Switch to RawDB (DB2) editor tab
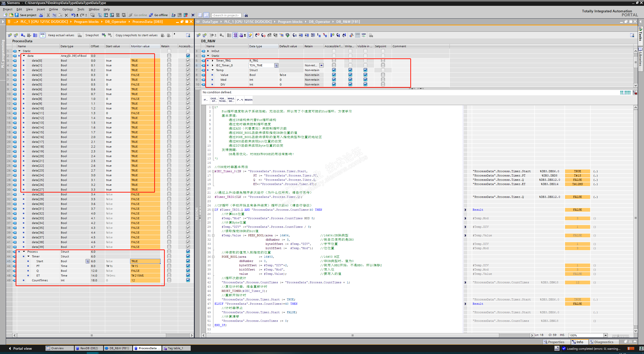The image size is (644, 354). pos(89,348)
